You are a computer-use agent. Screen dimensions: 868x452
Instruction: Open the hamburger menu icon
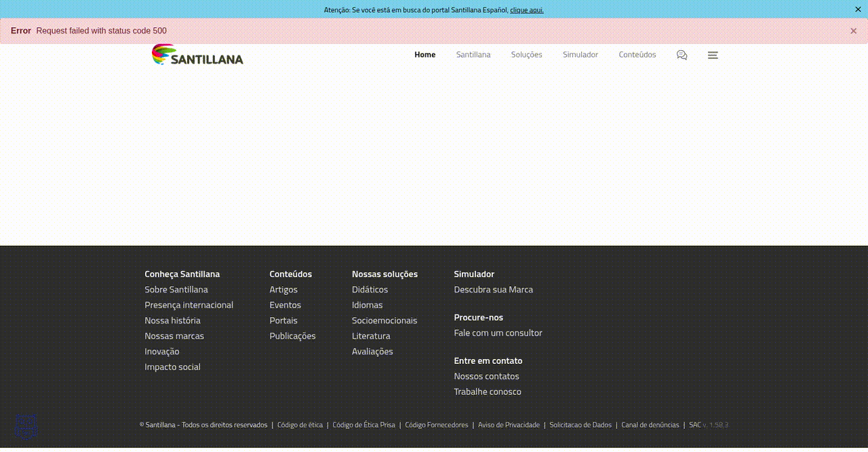pos(713,55)
